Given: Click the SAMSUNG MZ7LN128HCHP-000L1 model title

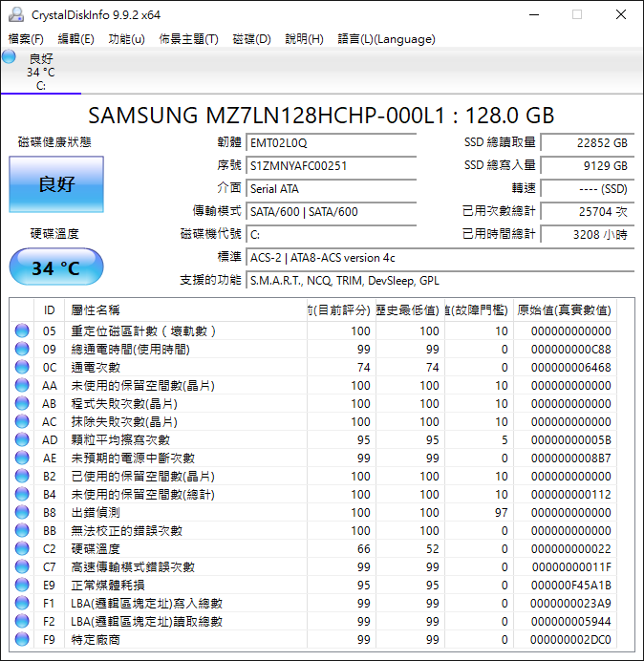Looking at the screenshot, I should pyautogui.click(x=321, y=116).
